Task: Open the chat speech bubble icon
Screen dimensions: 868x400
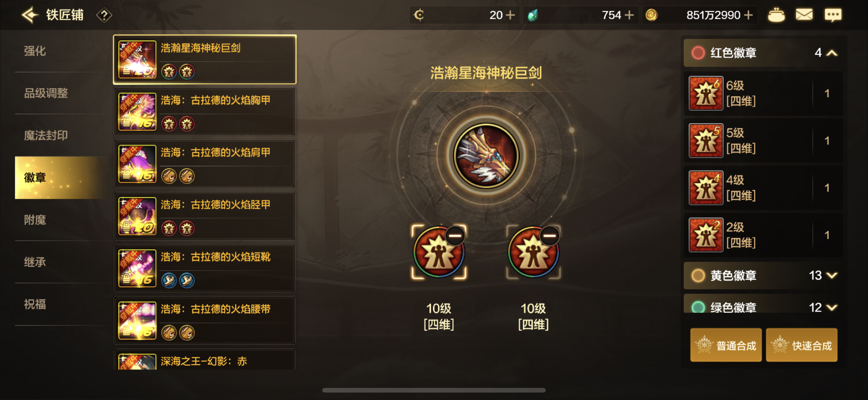Action: pos(833,15)
